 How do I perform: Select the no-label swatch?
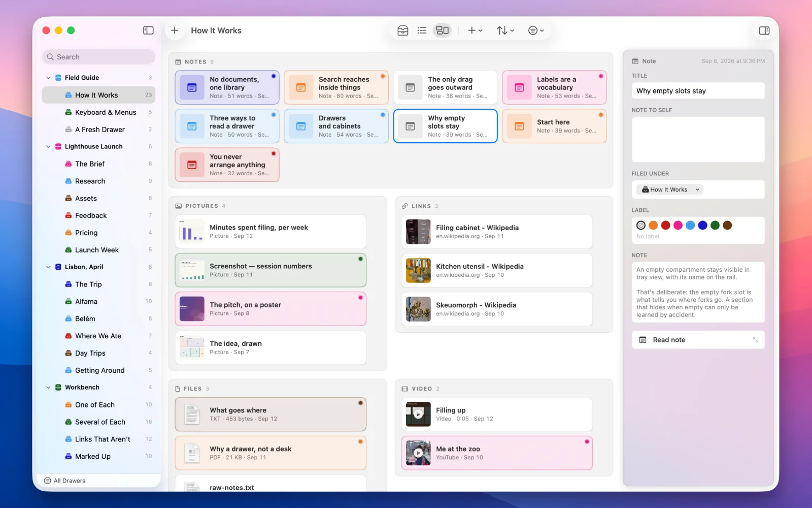click(x=641, y=225)
